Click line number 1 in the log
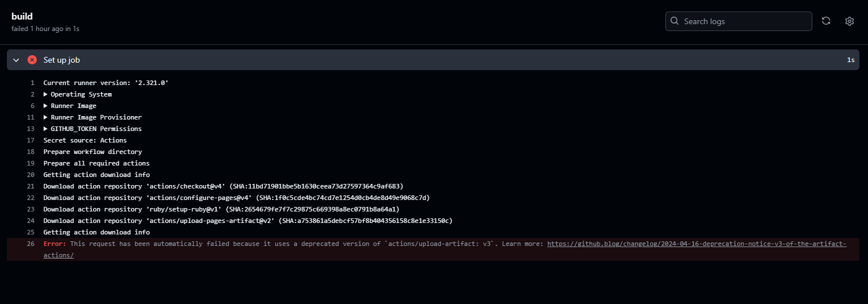This screenshot has width=868, height=304. pos(33,83)
